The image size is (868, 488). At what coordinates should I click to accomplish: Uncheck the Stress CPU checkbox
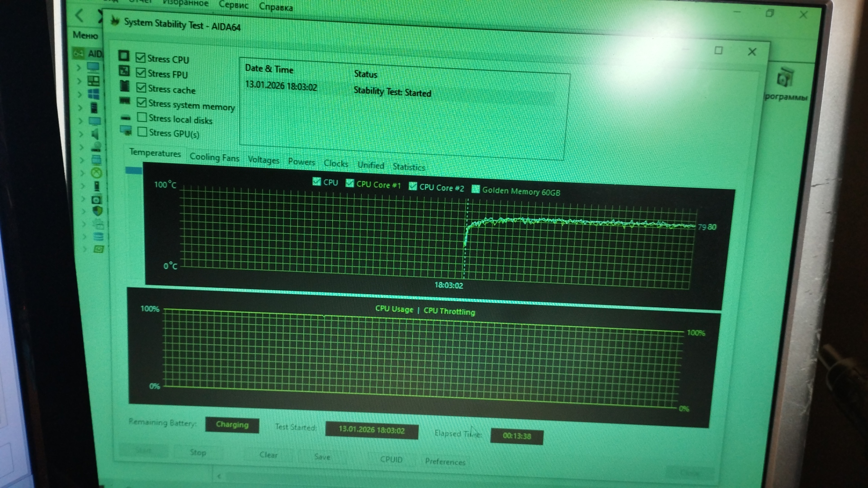click(x=141, y=58)
